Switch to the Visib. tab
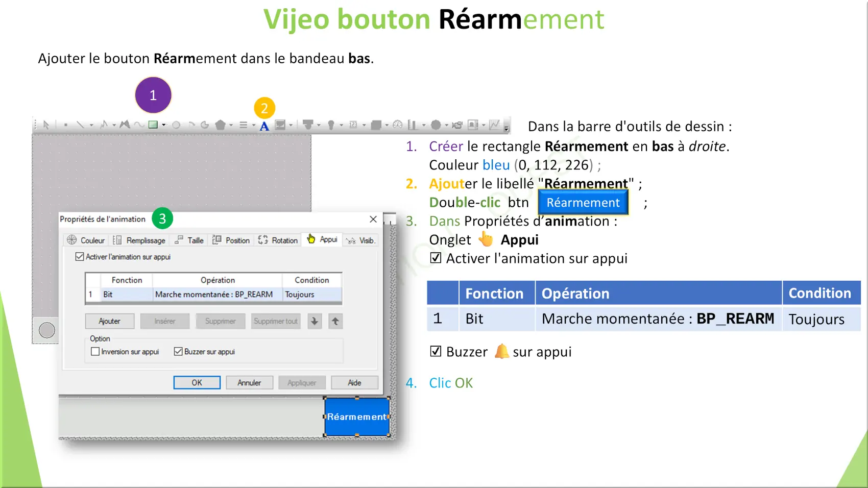Viewport: 868px width, 488px height. (360, 240)
